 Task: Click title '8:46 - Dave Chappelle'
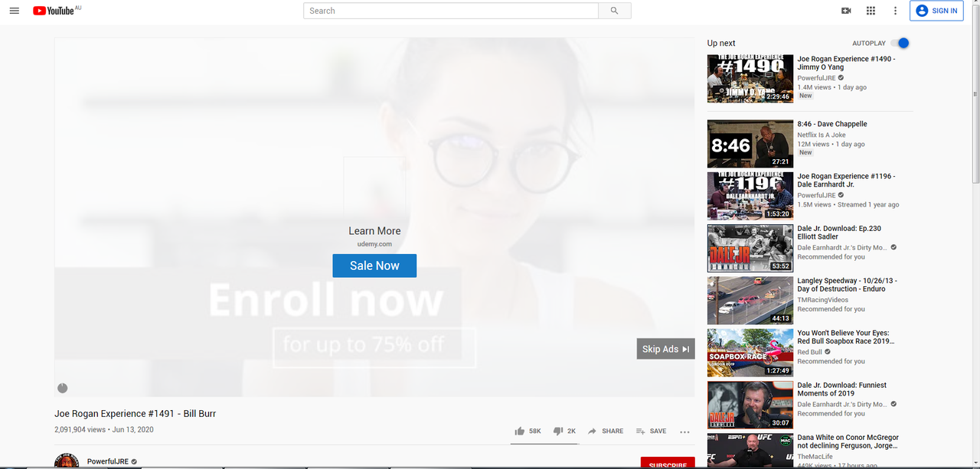tap(832, 124)
